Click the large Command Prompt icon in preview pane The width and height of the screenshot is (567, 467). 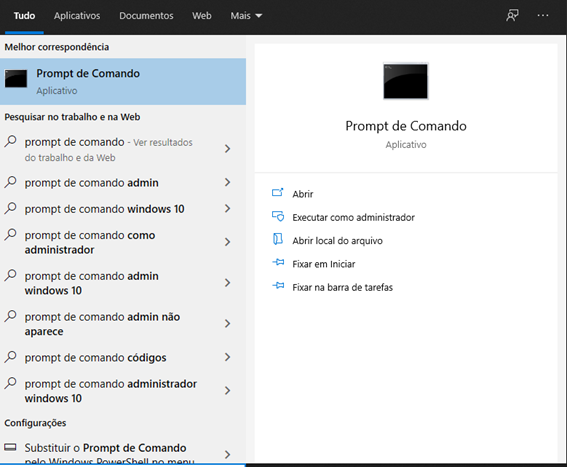(406, 81)
